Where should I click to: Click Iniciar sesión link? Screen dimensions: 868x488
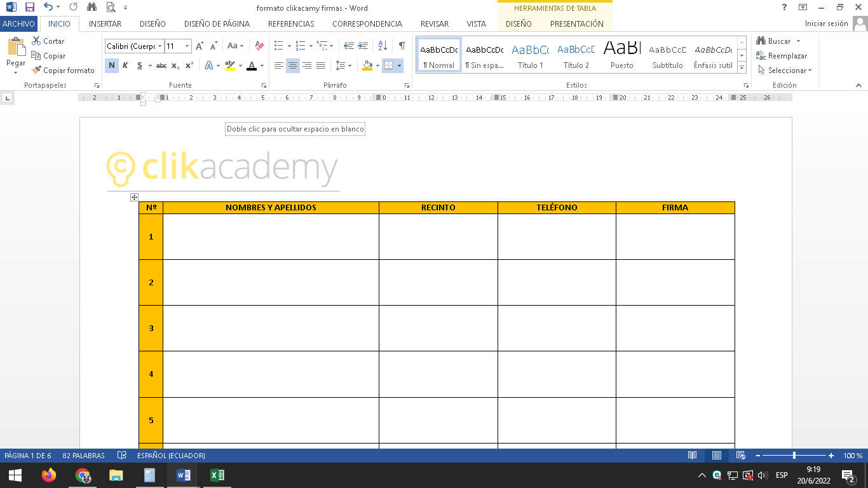[x=826, y=24]
